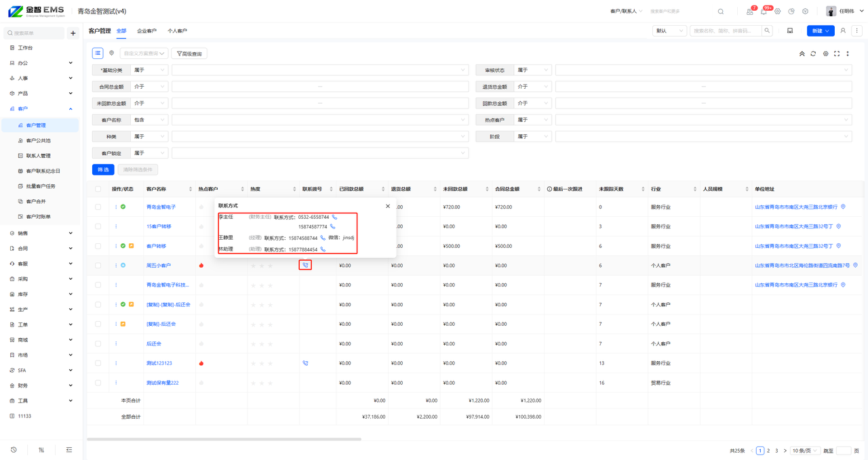This screenshot has width=868, height=460.
Task: Open 工作台 in sidebar
Action: click(x=25, y=48)
